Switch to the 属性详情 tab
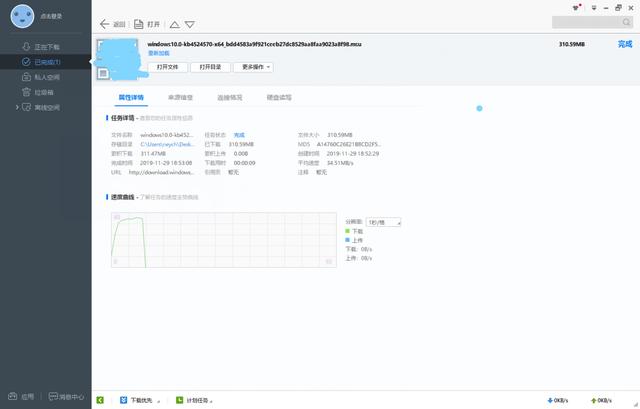The width and height of the screenshot is (640, 409). 131,97
